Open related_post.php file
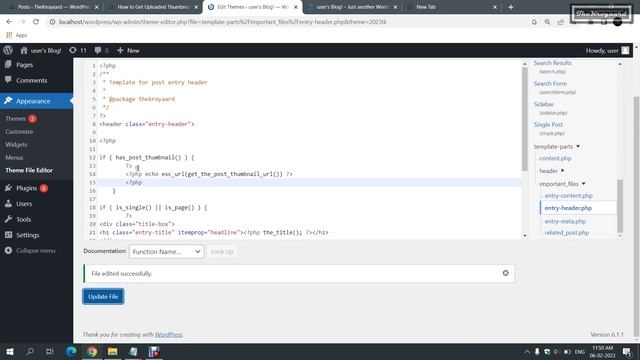 click(567, 232)
